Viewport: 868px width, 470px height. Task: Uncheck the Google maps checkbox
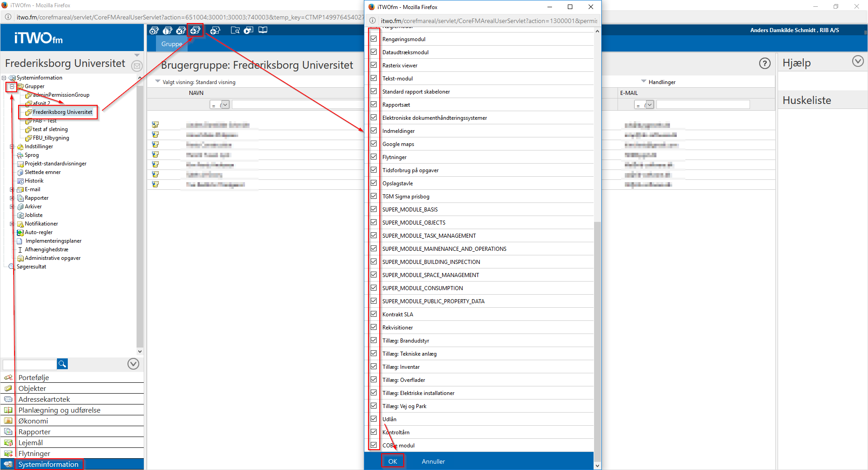point(374,144)
